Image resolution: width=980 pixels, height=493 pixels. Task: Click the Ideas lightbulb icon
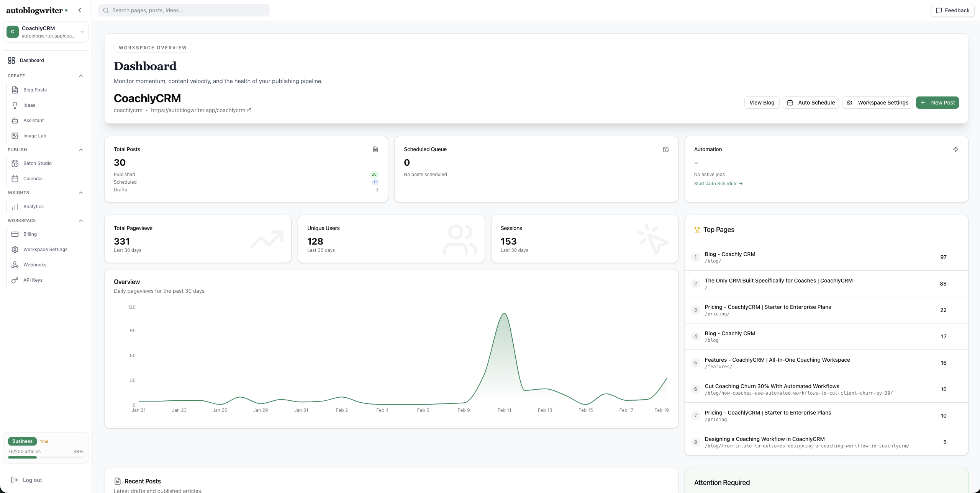(x=15, y=105)
